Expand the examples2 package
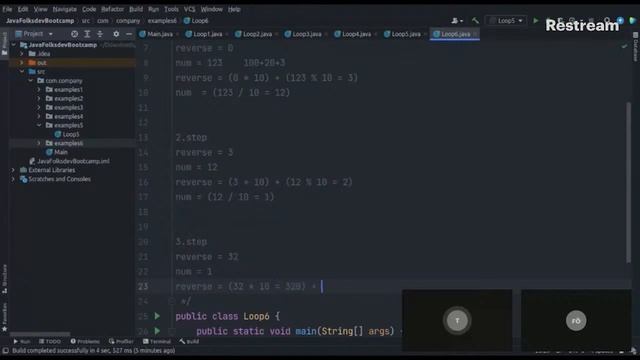The image size is (640, 360). (x=39, y=99)
